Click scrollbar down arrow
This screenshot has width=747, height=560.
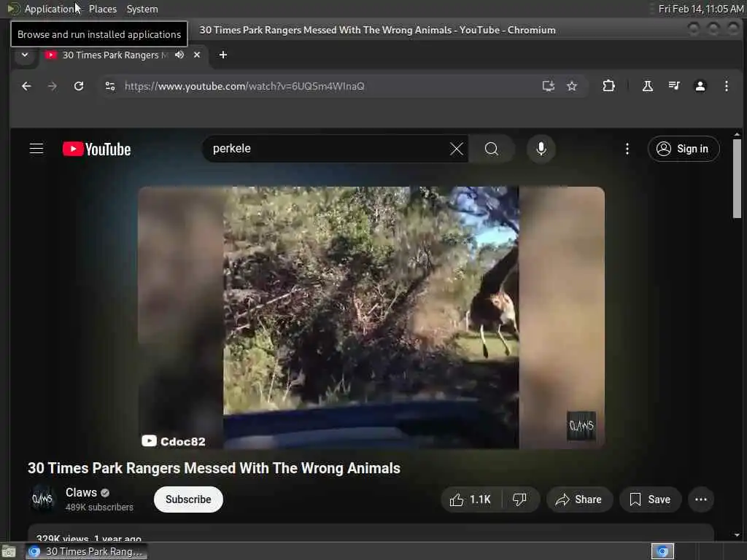(x=737, y=534)
